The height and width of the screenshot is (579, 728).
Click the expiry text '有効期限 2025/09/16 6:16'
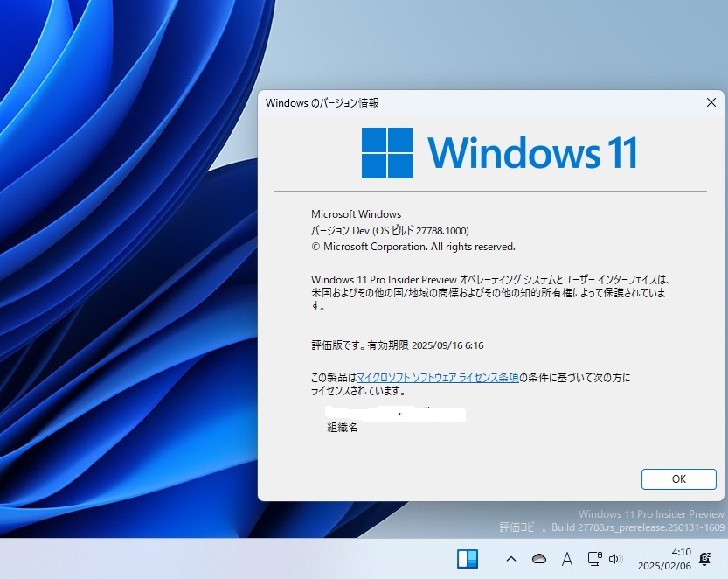click(x=426, y=345)
